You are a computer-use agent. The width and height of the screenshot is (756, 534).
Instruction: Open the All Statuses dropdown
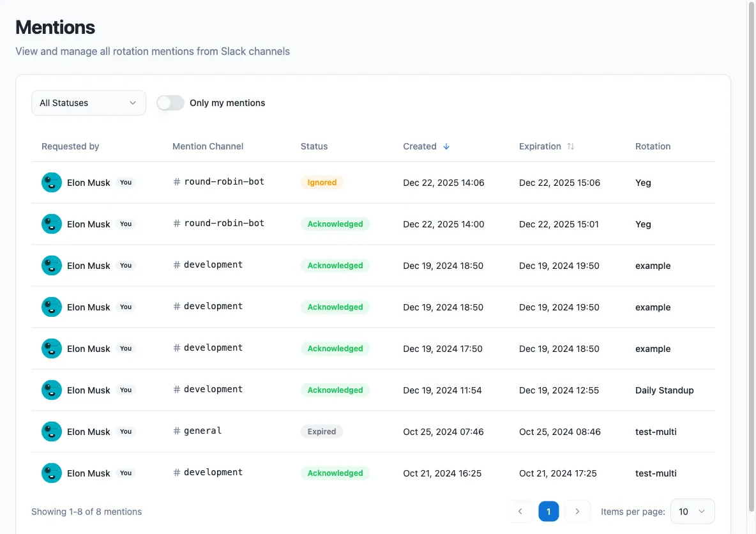(89, 103)
